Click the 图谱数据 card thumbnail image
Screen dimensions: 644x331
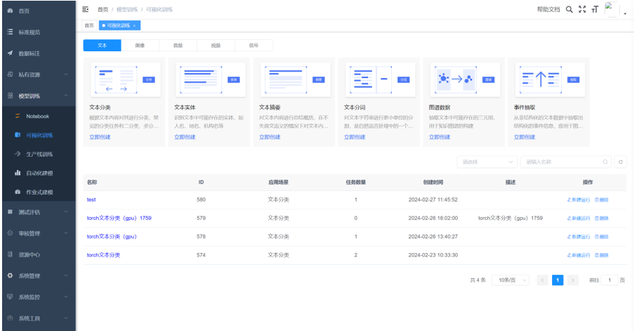coord(464,80)
